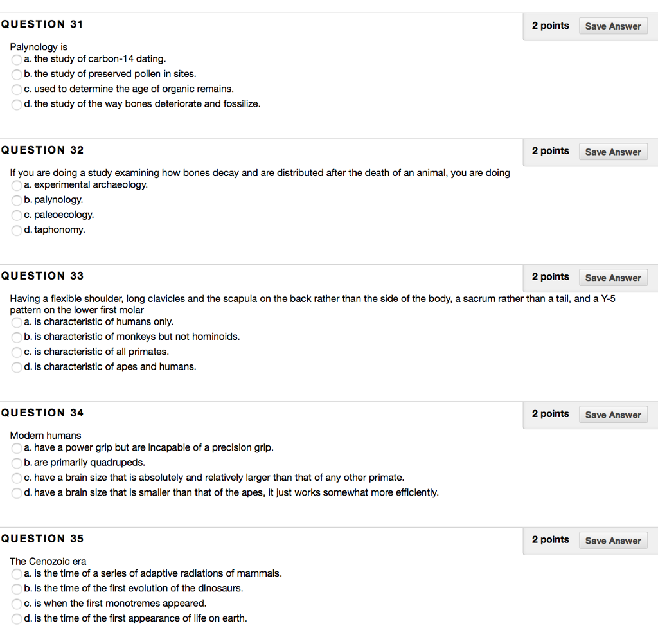This screenshot has height=644, width=658.
Task: Select 'taphonomy' for Question 32
Action: point(16,231)
